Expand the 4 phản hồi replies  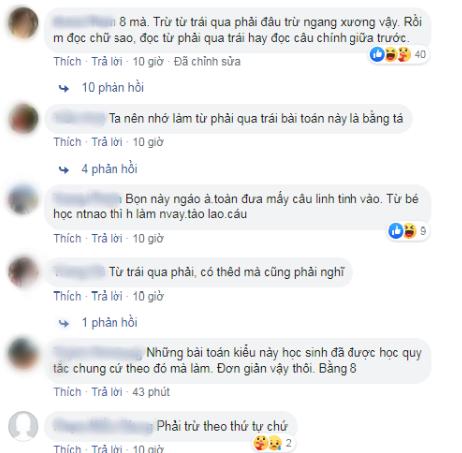click(109, 169)
